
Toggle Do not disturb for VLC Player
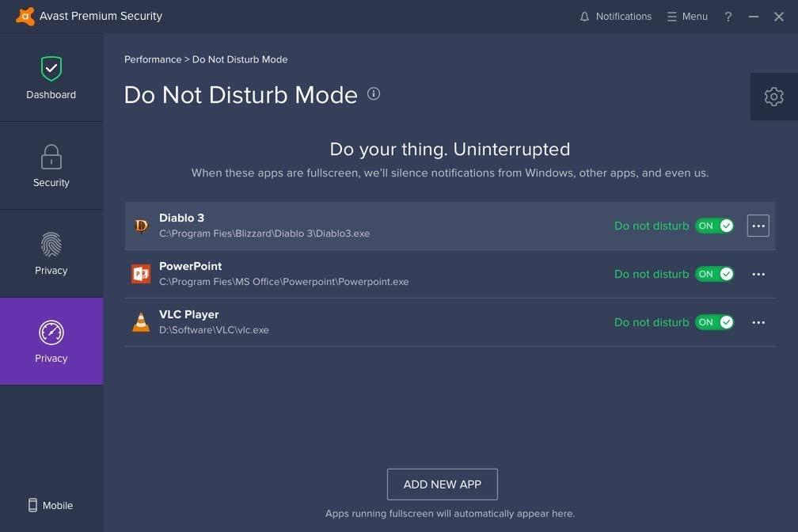coord(713,322)
